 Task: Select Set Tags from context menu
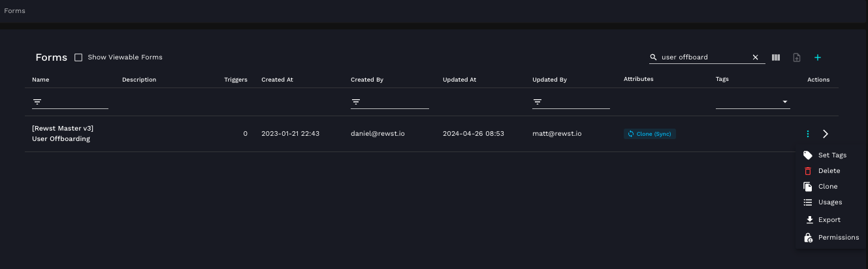(x=831, y=155)
